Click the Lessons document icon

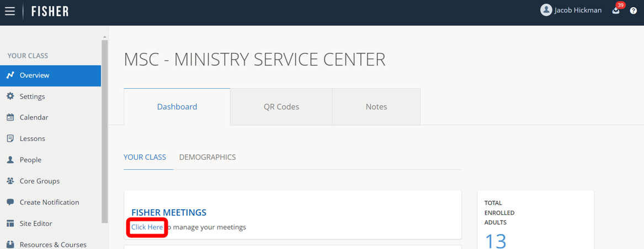[10, 139]
